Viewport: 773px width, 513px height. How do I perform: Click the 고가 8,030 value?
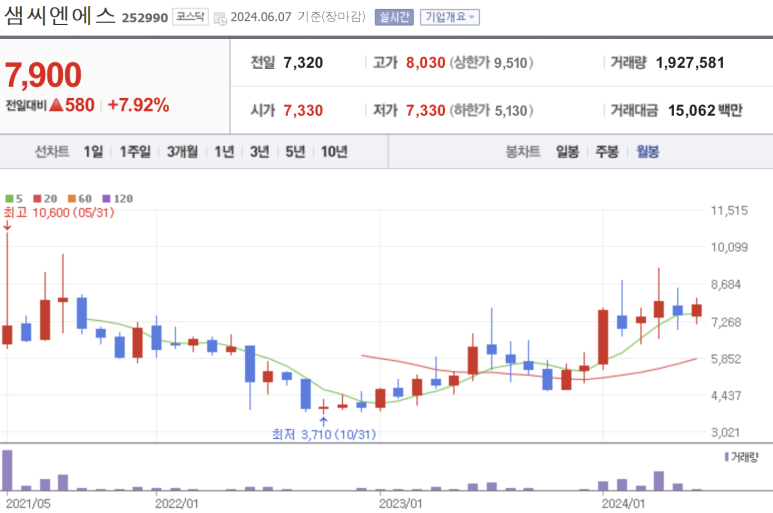point(425,63)
